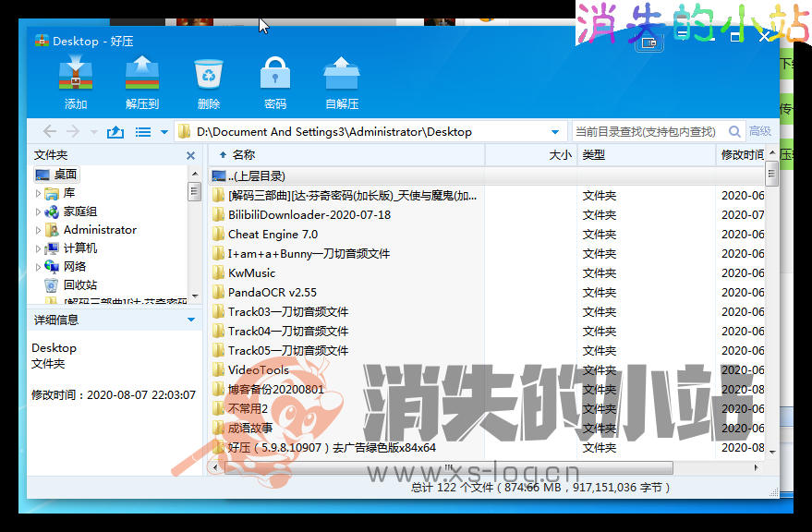Viewport: 812px width, 532px height.
Task: Click the 添加 (add to archive) toolbar icon
Action: tap(76, 74)
